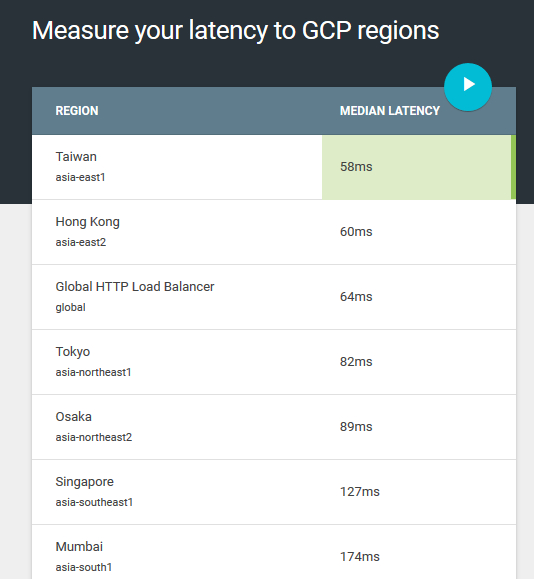This screenshot has height=579, width=534.
Task: Select the Tokyo region row
Action: coord(274,362)
